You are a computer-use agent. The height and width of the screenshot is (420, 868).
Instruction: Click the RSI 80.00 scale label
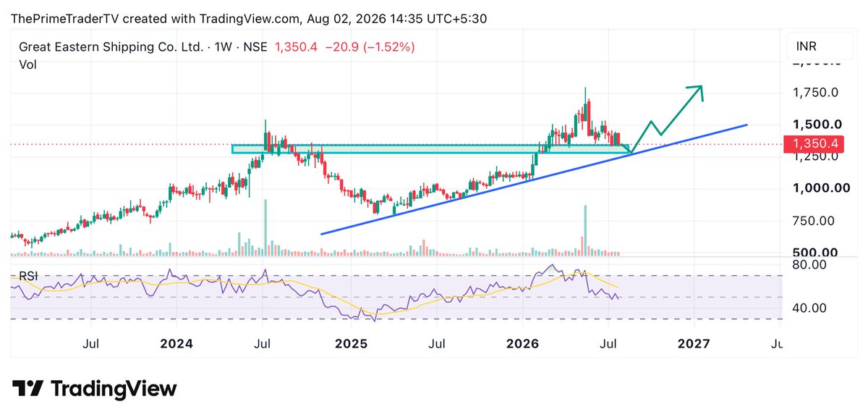(x=809, y=264)
